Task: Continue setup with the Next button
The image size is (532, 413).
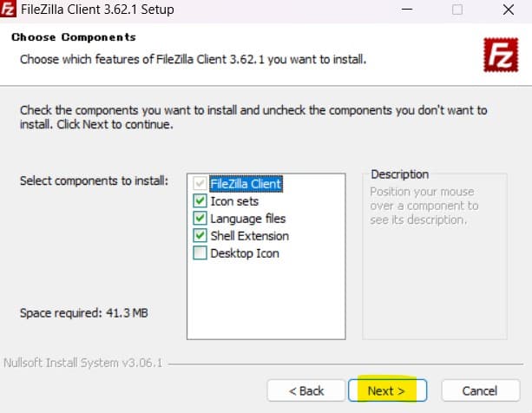Action: click(x=387, y=390)
